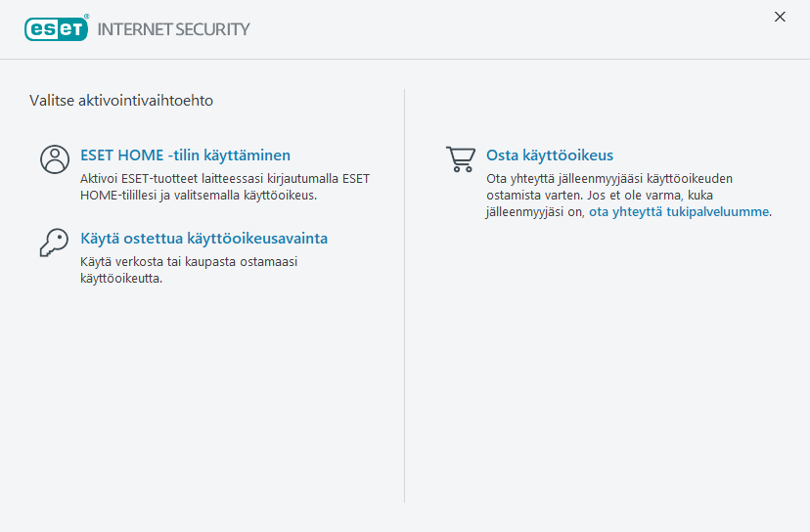Click the description text under ESET HOME option
810x532 pixels.
[225, 179]
